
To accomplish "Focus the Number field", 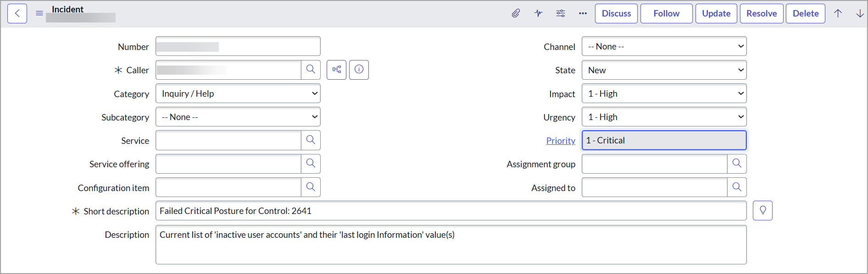I will point(238,46).
